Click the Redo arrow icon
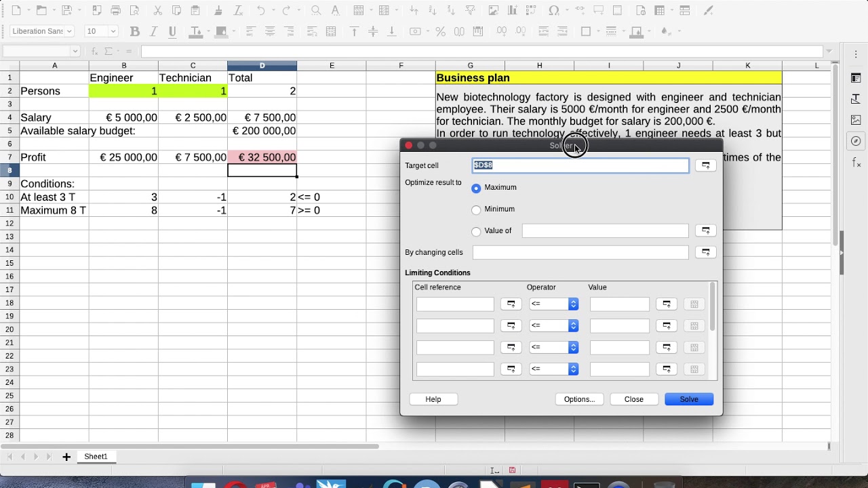 tap(286, 11)
